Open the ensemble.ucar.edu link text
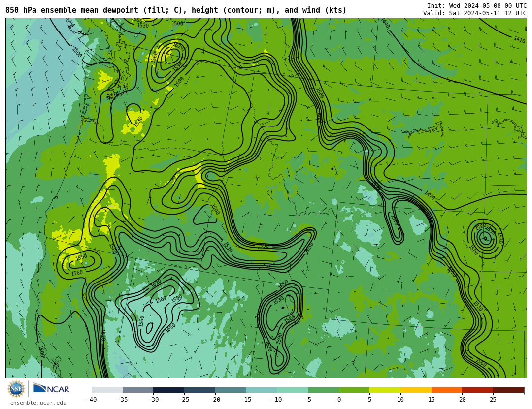 click(x=38, y=403)
